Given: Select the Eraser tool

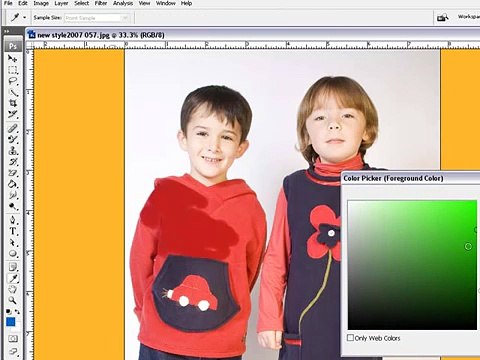Looking at the screenshot, I should coord(13,173).
